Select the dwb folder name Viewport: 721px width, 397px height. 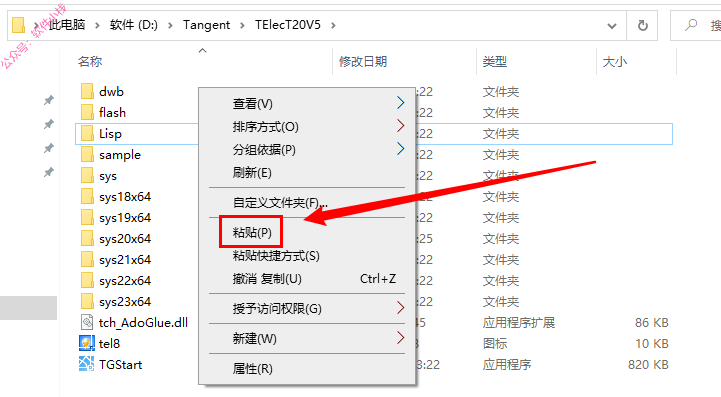point(111,92)
